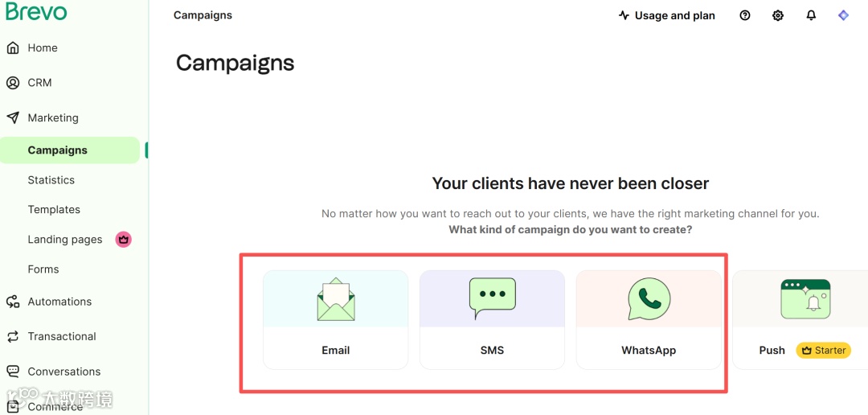Image resolution: width=868 pixels, height=415 pixels.
Task: Click the Usage and plan pulse icon
Action: (624, 15)
